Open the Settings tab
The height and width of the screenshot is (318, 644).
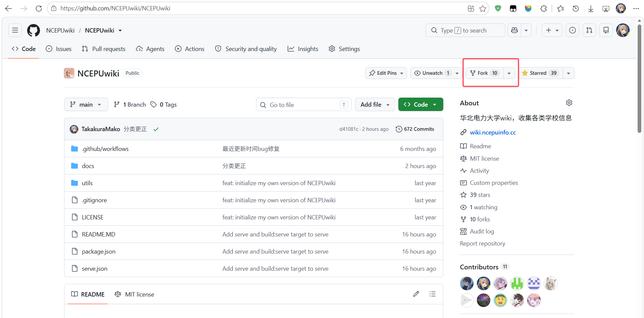click(x=344, y=49)
